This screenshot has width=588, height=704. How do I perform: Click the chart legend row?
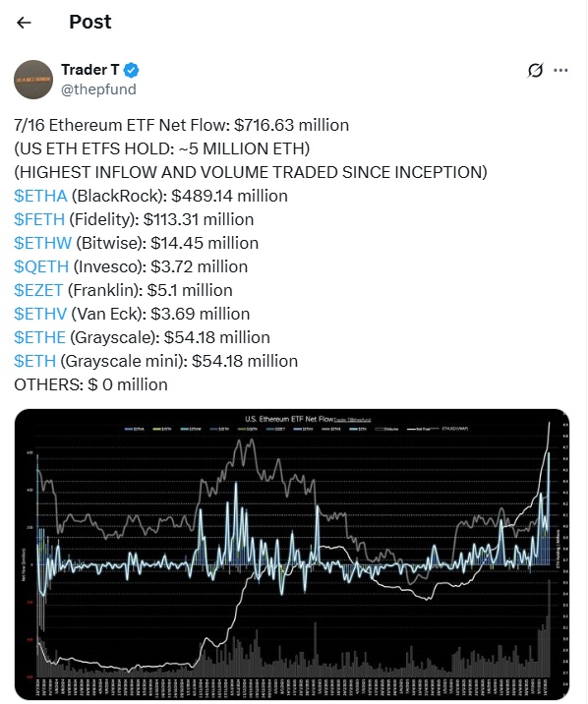pyautogui.click(x=296, y=429)
